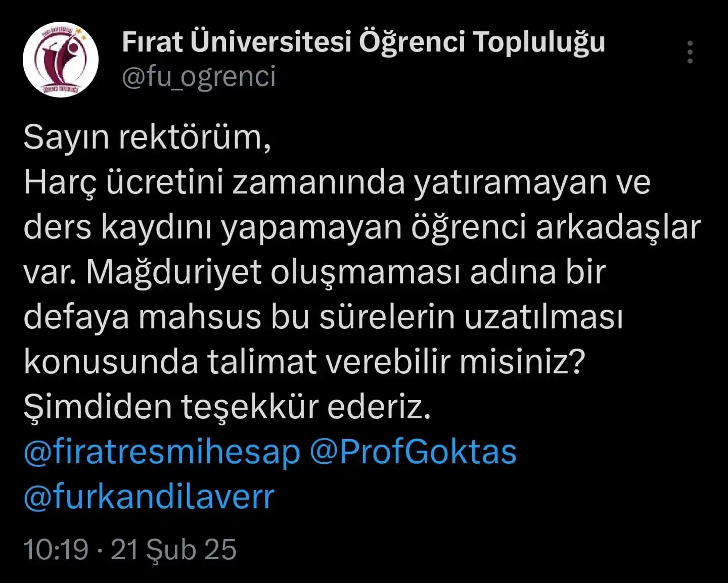This screenshot has height=583, width=728.
Task: Click the word 'Topluluğu' in the account name
Action: (539, 42)
